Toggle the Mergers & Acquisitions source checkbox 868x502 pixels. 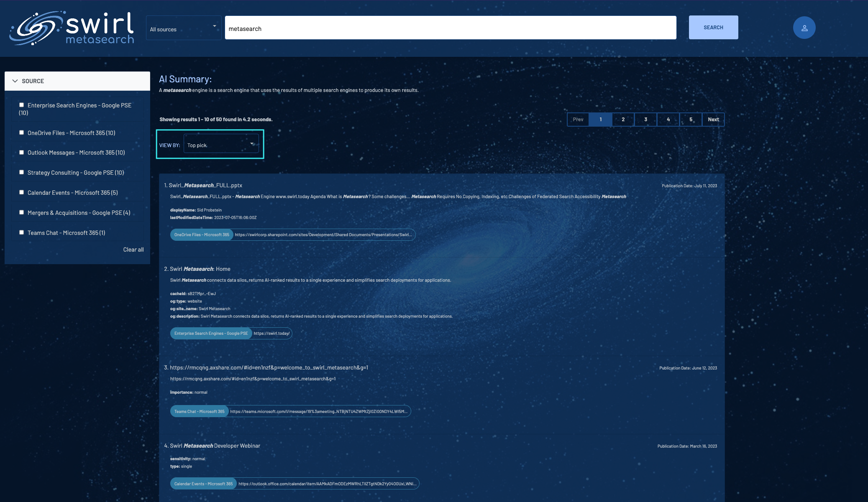21,212
